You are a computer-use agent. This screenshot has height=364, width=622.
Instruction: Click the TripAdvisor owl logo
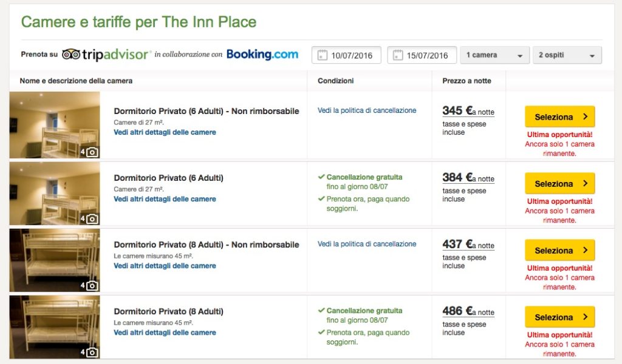(71, 55)
